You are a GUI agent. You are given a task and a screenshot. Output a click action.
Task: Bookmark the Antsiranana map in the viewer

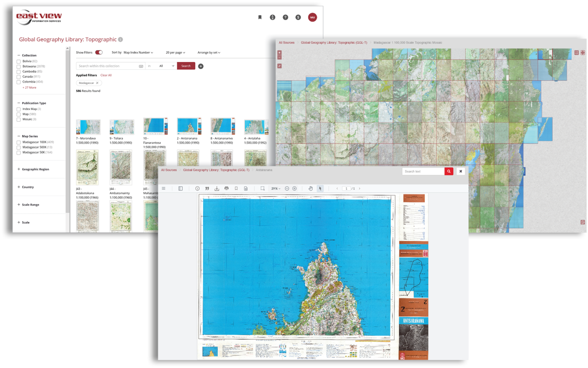236,188
